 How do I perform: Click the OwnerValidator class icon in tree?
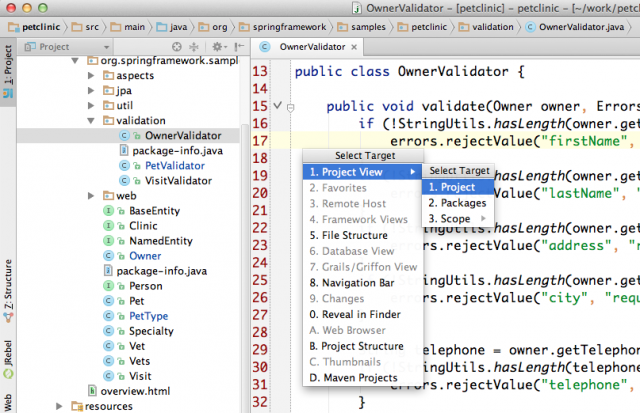(124, 135)
